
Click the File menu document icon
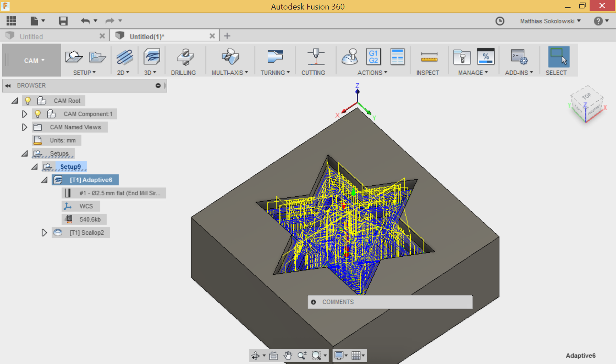tap(34, 21)
